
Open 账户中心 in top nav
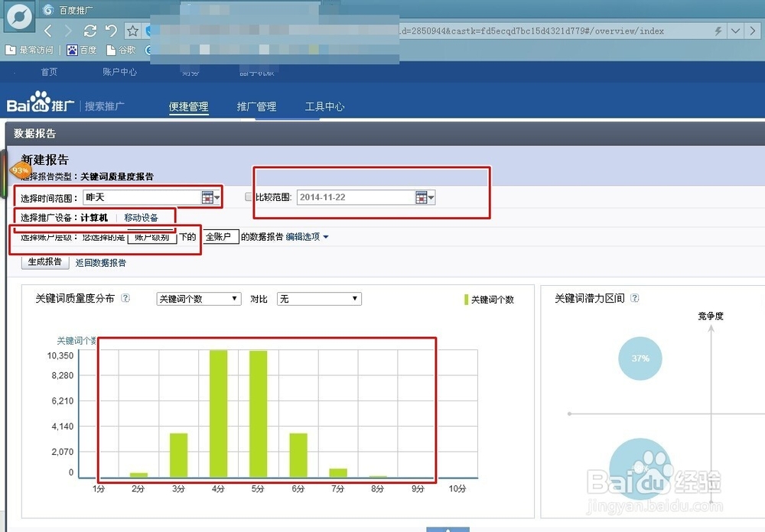pos(119,72)
